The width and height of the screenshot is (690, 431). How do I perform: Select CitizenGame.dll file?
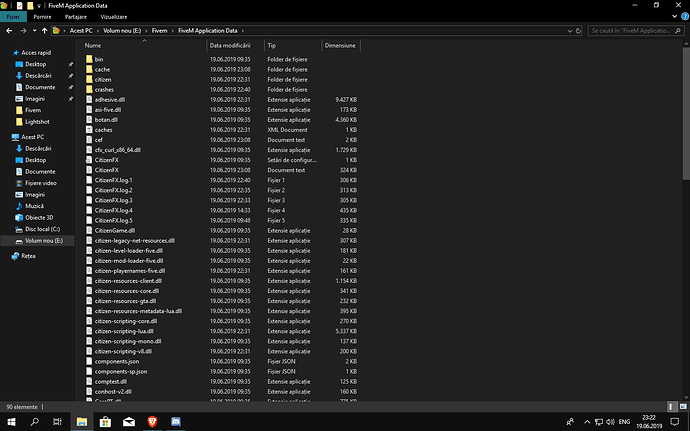click(x=115, y=231)
